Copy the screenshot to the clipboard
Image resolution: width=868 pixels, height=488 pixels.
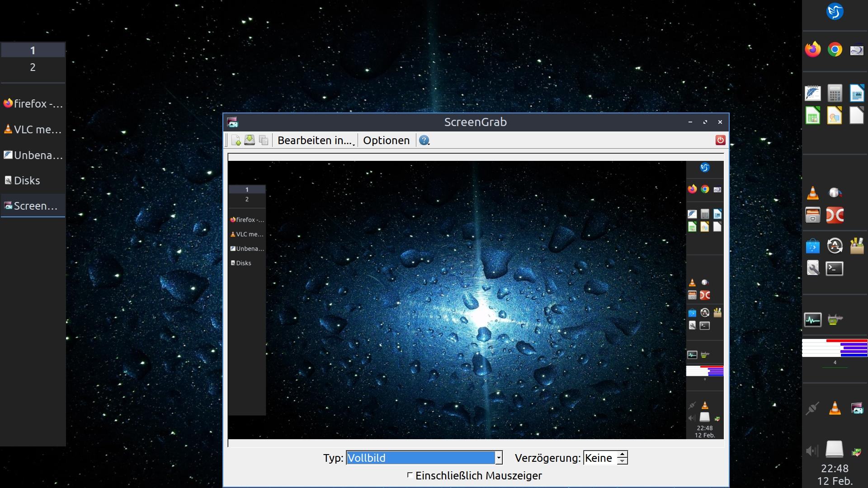tap(264, 141)
